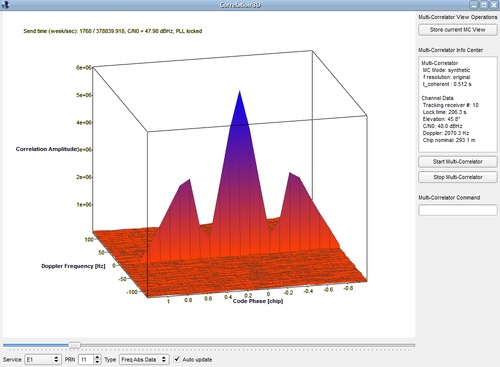Maximize the Correlation 3D window
Viewport: 500px width, 367px height.
[x=484, y=5]
